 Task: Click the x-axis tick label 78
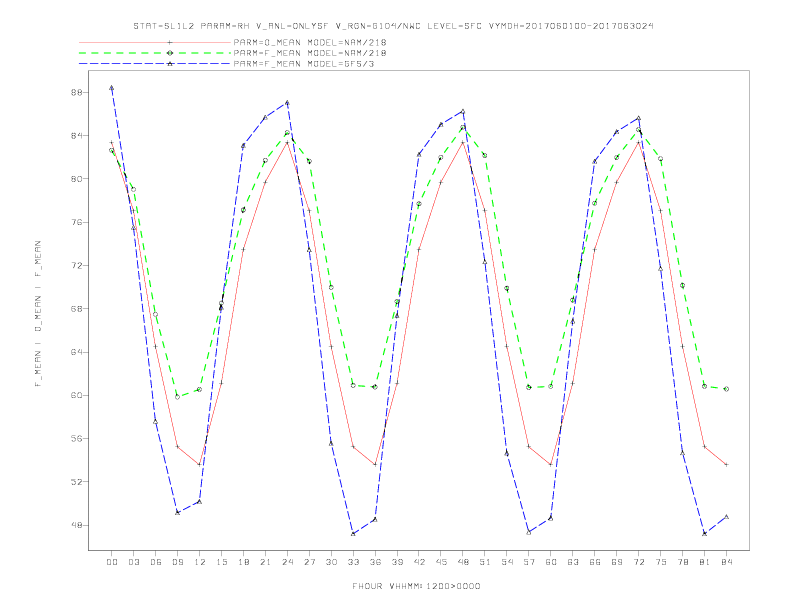point(682,562)
